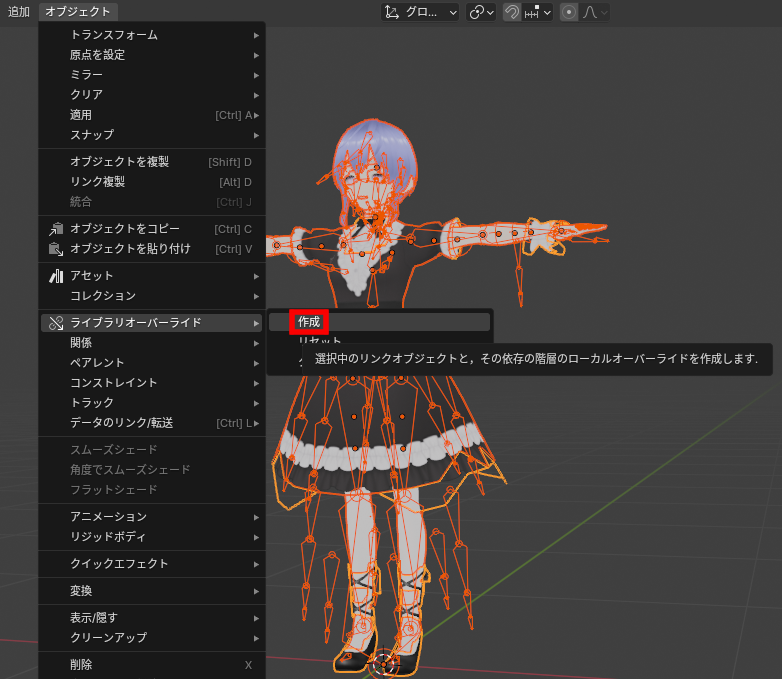This screenshot has height=679, width=782.
Task: Open コンストレイント submenu
Action: (152, 383)
